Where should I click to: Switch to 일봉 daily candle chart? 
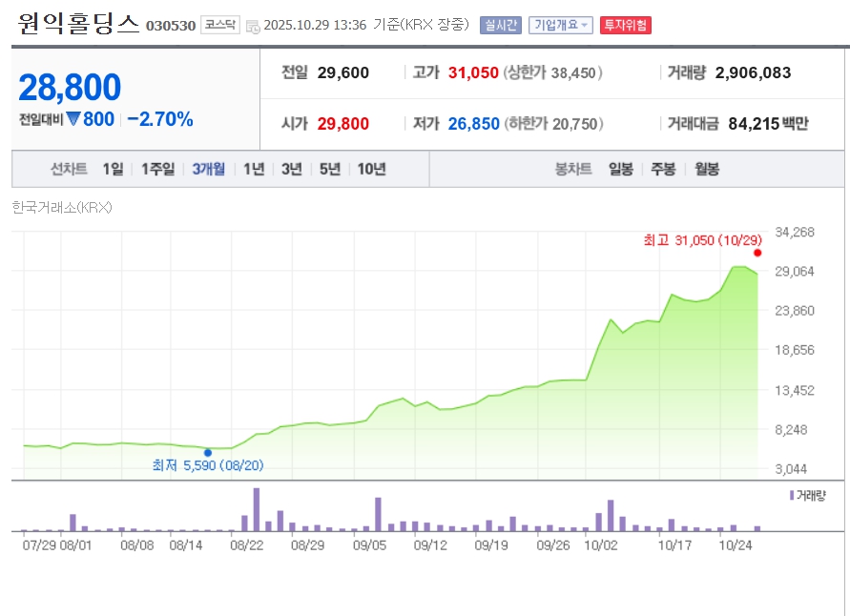(621, 169)
